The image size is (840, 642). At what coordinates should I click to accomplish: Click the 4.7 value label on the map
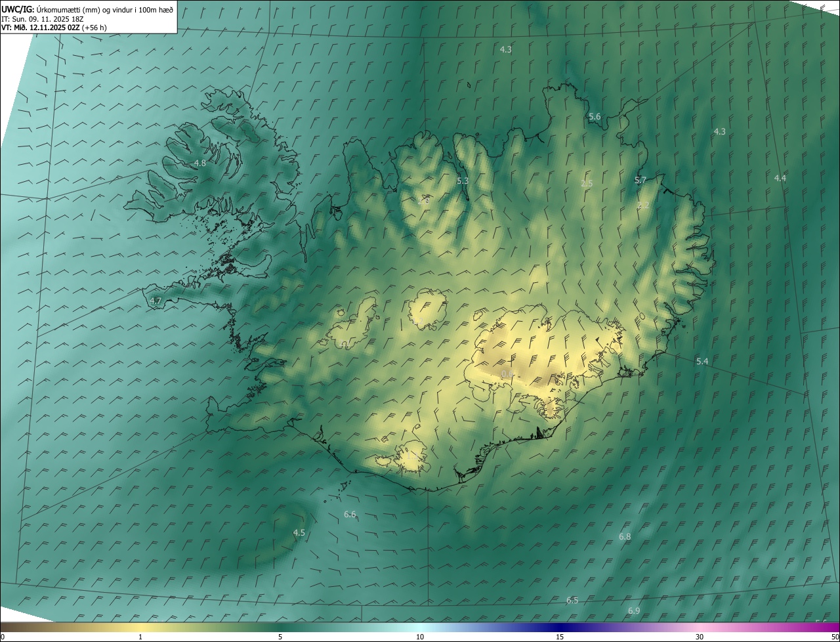pyautogui.click(x=156, y=301)
